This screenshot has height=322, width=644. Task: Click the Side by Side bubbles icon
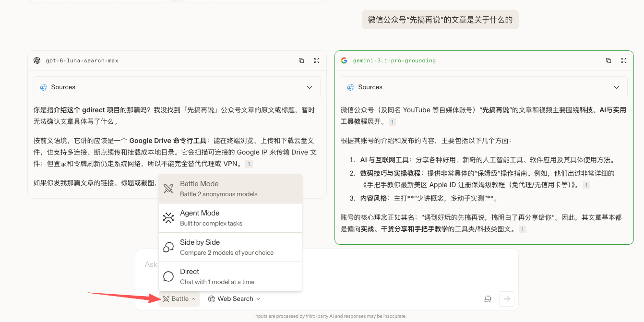168,247
